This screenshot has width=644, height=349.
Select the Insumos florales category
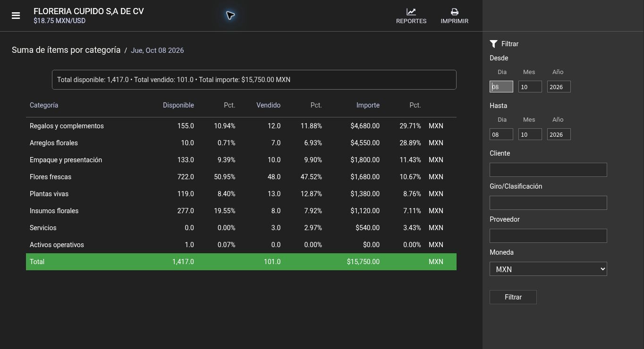[54, 211]
